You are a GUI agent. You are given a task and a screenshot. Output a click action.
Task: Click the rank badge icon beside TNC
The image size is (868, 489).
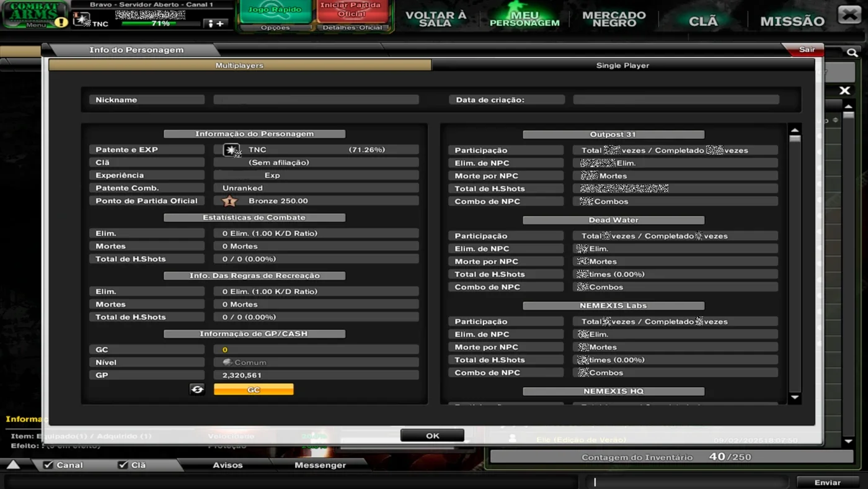tap(81, 20)
